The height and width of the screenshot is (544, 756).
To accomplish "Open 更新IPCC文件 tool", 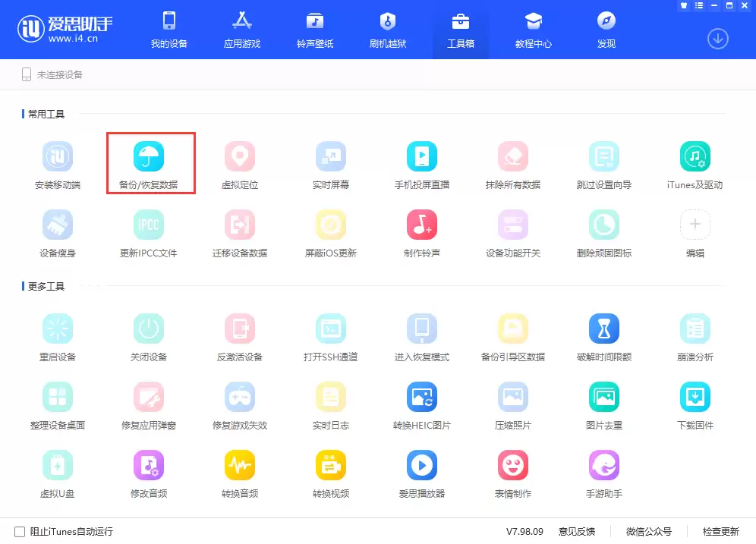I will (149, 233).
